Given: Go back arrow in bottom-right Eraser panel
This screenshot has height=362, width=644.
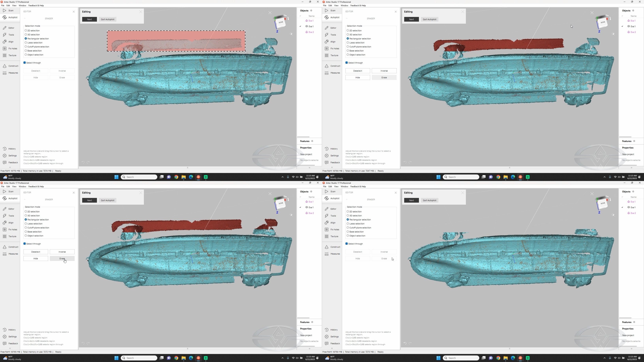Looking at the screenshot, I should [347, 200].
